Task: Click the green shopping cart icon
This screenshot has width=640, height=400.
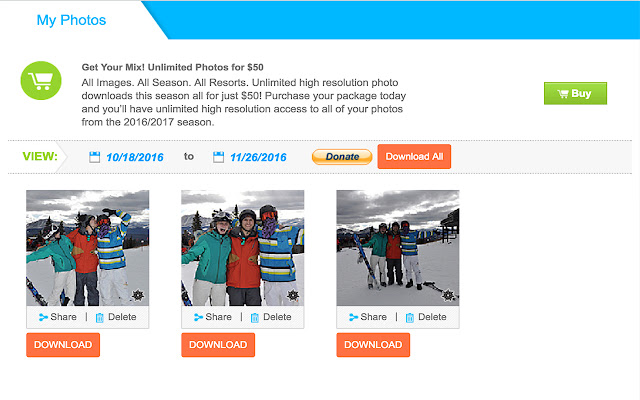Action: (x=40, y=81)
